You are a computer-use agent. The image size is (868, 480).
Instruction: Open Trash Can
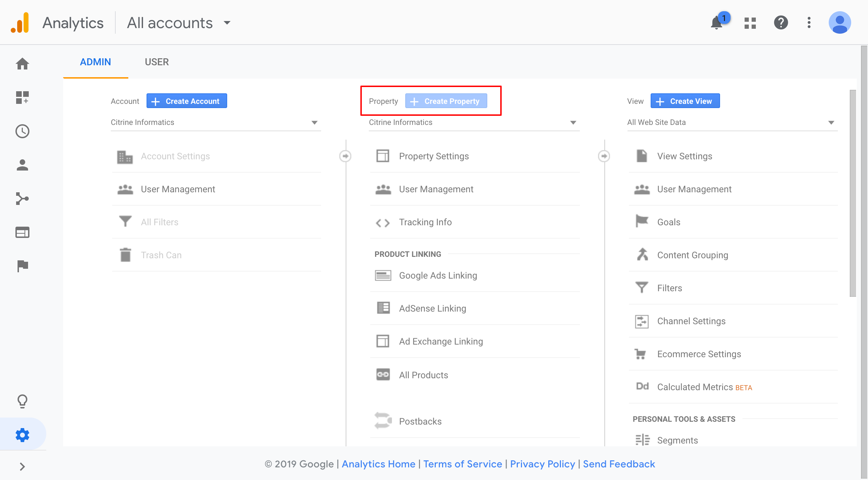click(x=216, y=255)
